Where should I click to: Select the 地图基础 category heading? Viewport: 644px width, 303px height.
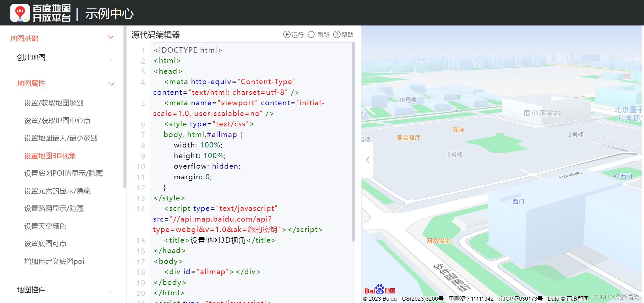(x=24, y=39)
